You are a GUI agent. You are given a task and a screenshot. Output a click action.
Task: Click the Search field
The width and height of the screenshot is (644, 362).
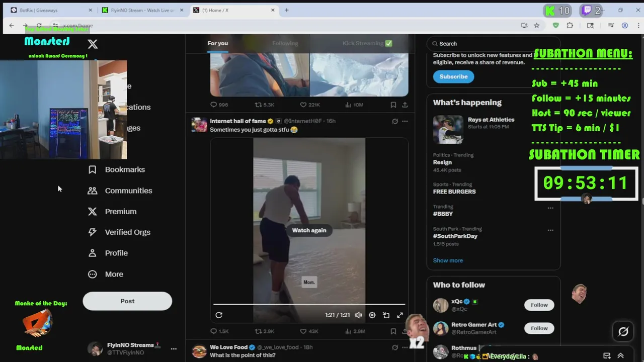[x=493, y=44]
